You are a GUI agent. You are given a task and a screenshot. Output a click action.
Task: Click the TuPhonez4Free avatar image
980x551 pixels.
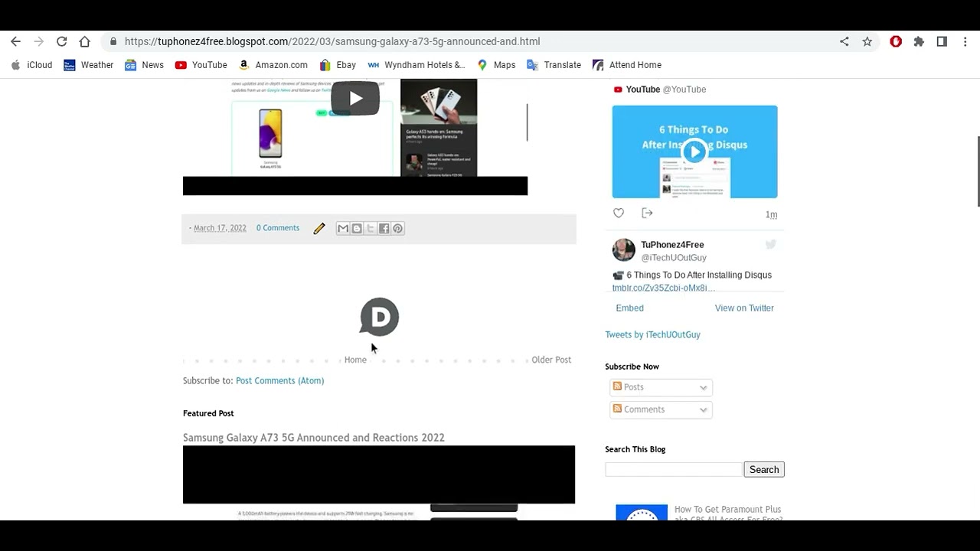click(x=624, y=249)
